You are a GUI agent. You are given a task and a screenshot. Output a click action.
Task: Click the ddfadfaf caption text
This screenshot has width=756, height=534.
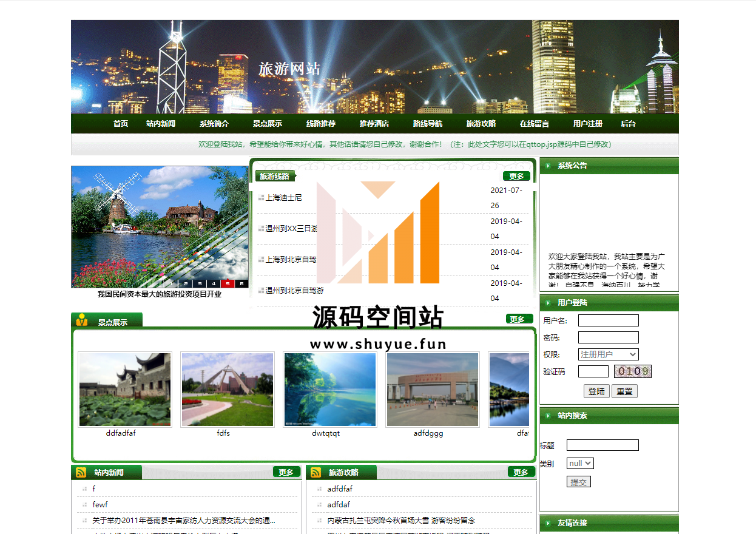(x=121, y=433)
